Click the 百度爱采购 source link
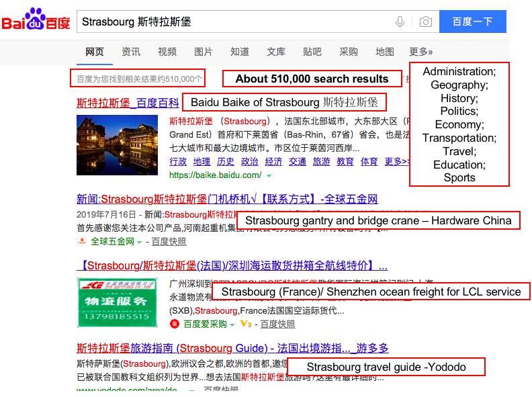This screenshot has height=397, width=532. click(x=205, y=324)
